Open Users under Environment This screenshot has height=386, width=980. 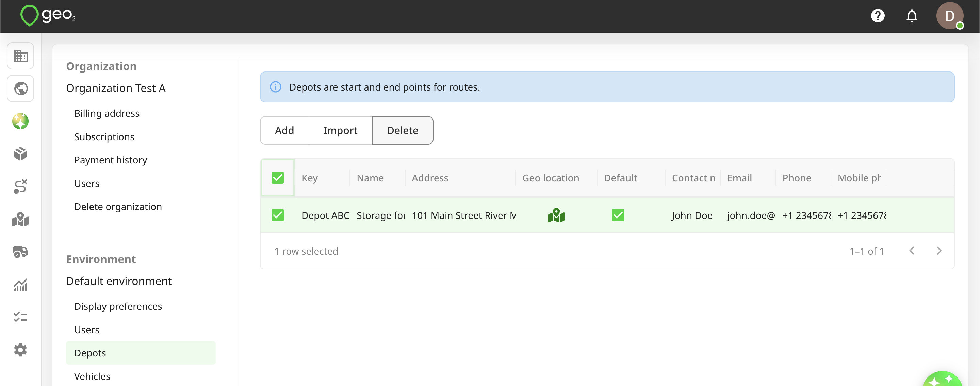(87, 329)
